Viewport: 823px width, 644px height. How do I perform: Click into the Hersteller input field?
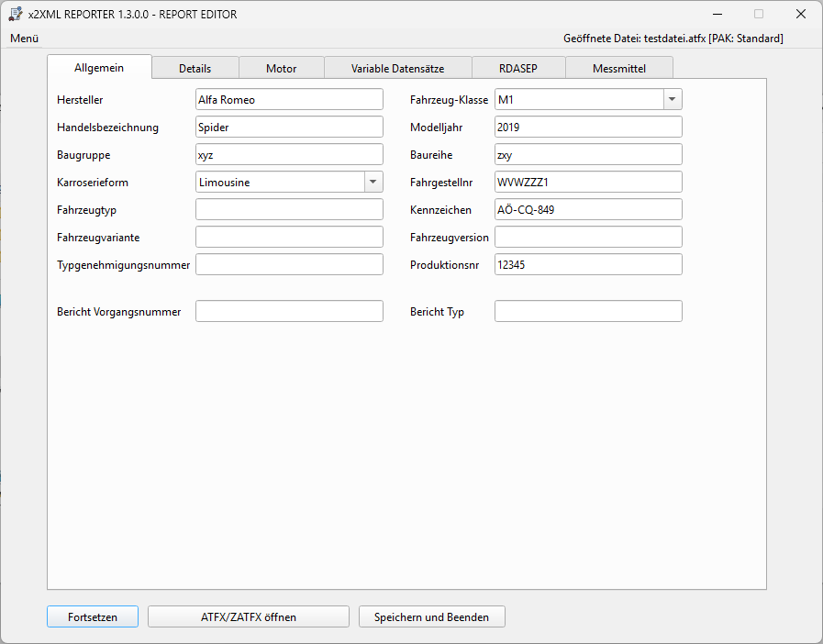pos(289,99)
